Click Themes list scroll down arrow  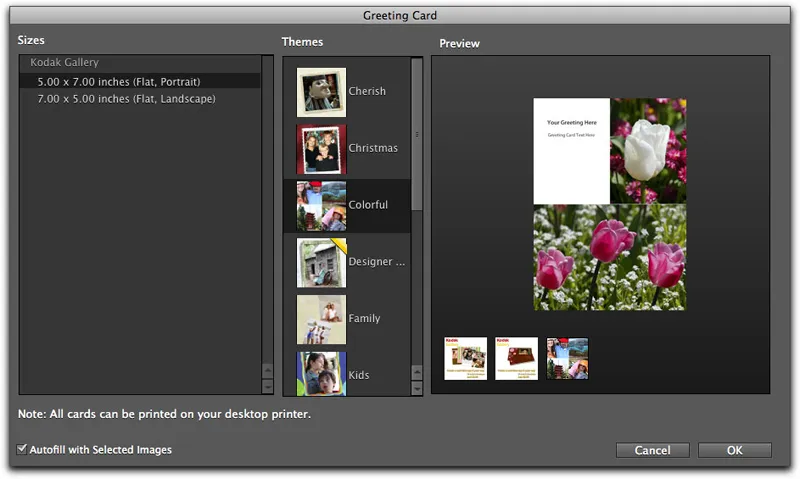tap(417, 388)
